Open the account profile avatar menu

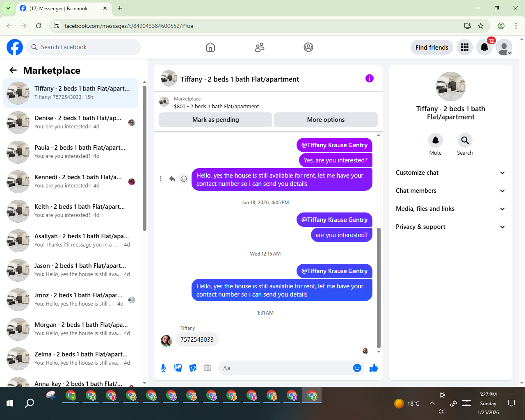[x=504, y=47]
